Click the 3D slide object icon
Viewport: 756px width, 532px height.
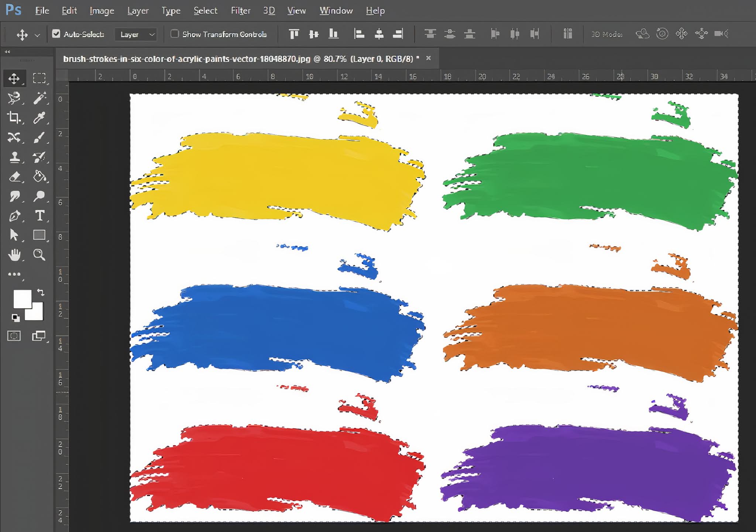(x=701, y=34)
